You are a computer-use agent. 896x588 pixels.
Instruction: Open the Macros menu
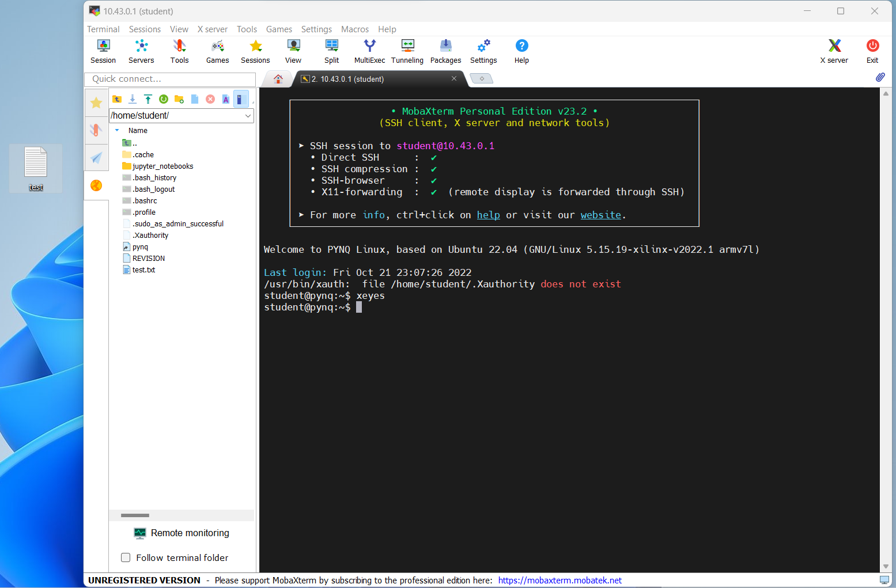point(355,29)
